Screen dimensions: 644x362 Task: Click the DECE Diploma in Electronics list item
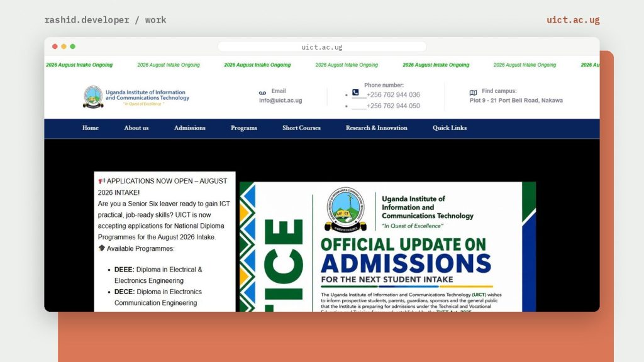pyautogui.click(x=158, y=297)
